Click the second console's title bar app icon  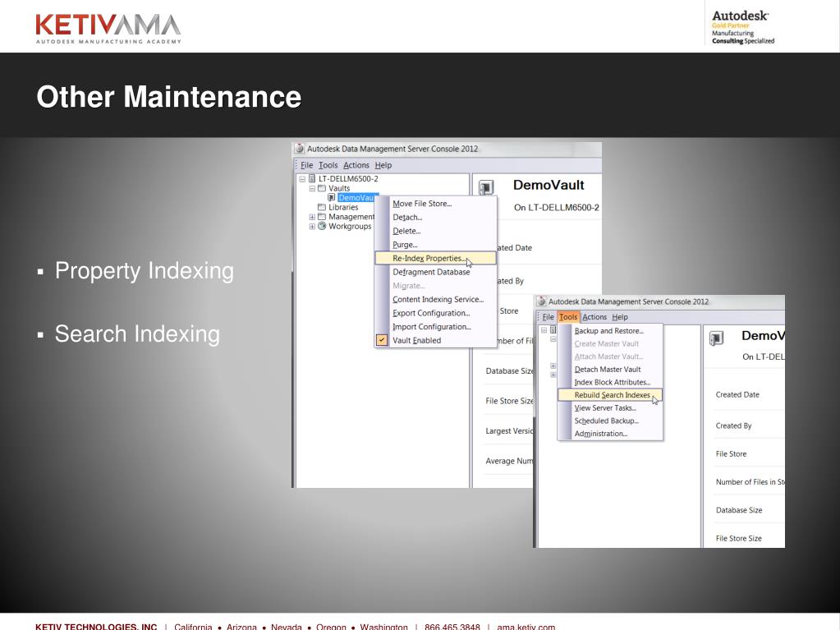point(541,301)
